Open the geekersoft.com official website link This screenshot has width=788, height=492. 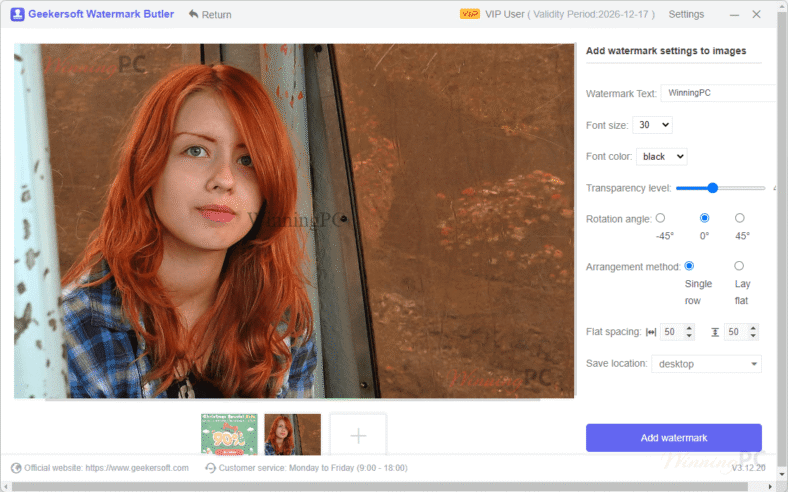coord(137,468)
